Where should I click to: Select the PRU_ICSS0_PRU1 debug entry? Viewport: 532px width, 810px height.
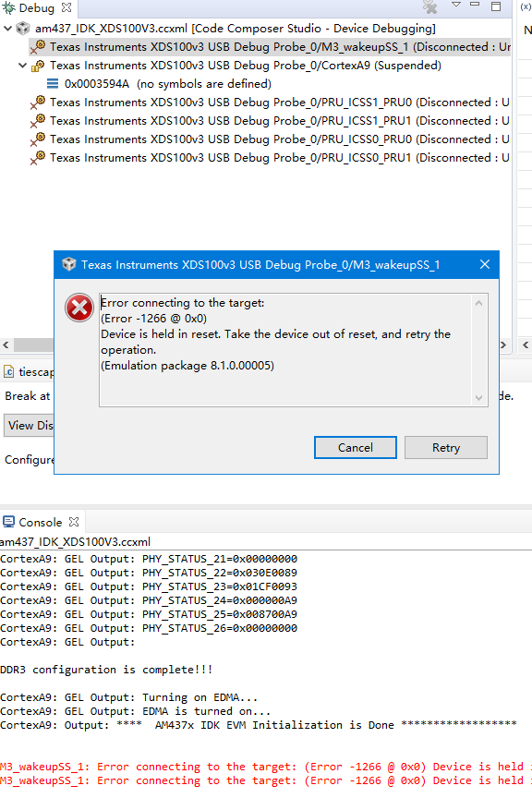(280, 158)
